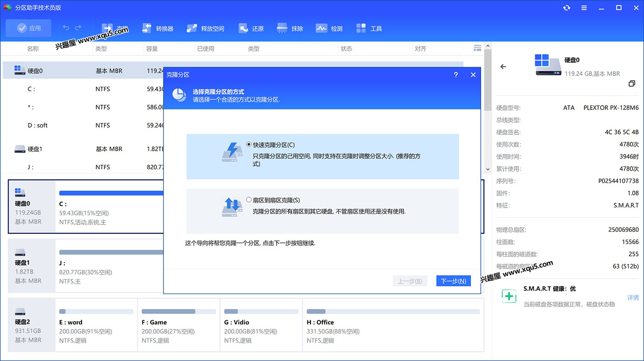Click the F : Game usage bar
This screenshot has width=644, height=361.
click(179, 311)
